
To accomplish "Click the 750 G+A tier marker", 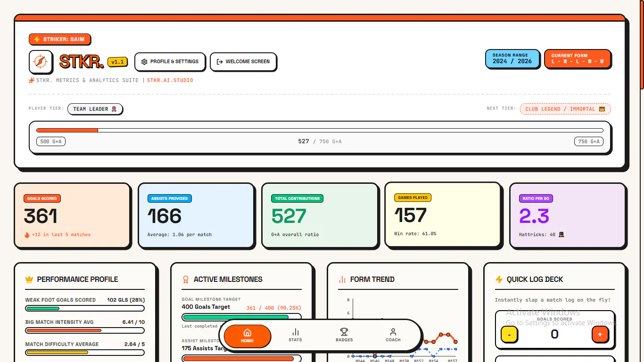I will pyautogui.click(x=589, y=141).
